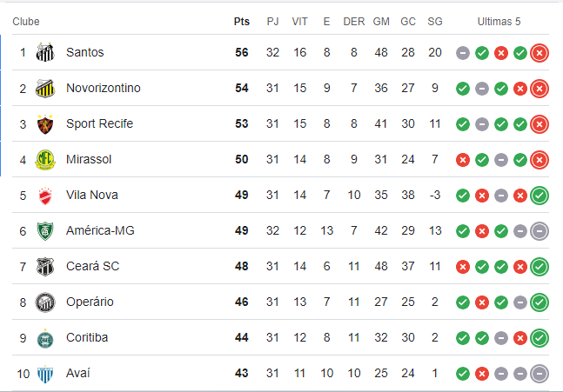The width and height of the screenshot is (563, 392).
Task: Click América-MG's latest draw icon
Action: coord(540,231)
